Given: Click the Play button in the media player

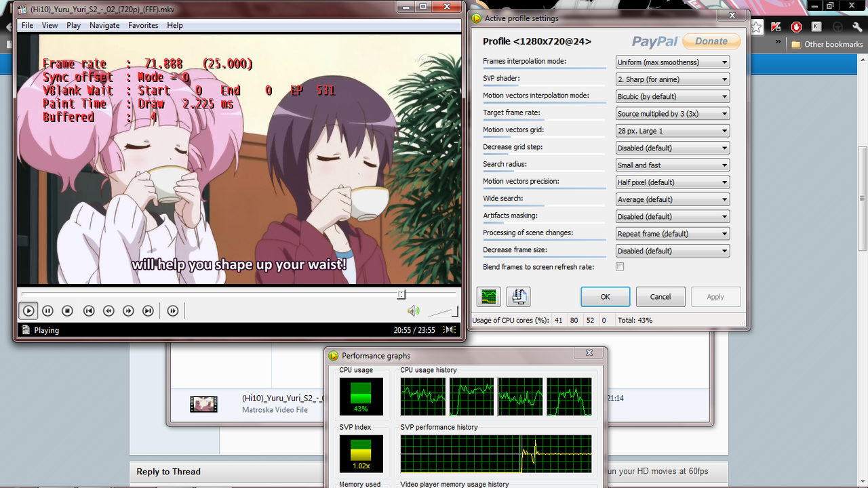Looking at the screenshot, I should coord(28,311).
